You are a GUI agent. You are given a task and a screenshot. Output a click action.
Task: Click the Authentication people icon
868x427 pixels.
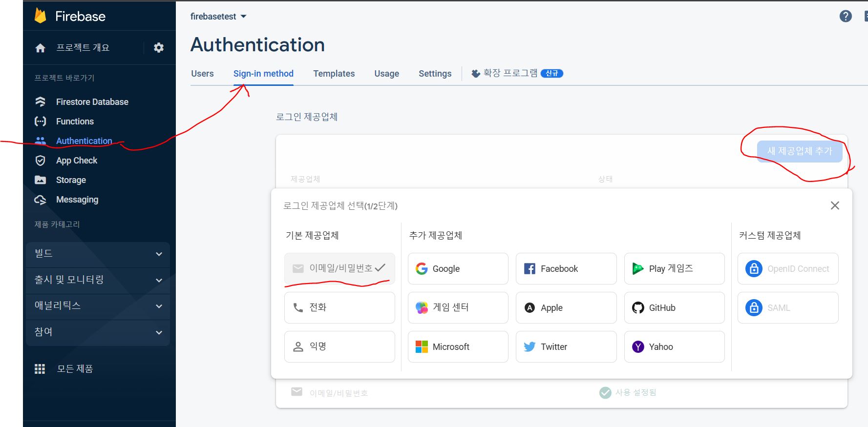point(41,141)
